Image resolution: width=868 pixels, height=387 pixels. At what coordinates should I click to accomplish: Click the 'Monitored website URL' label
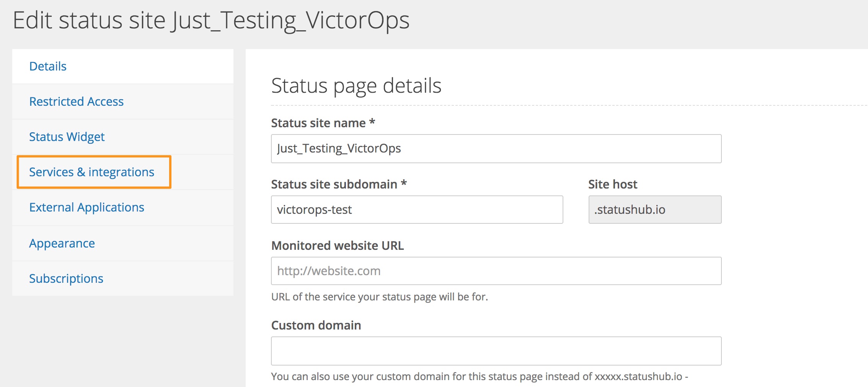338,246
